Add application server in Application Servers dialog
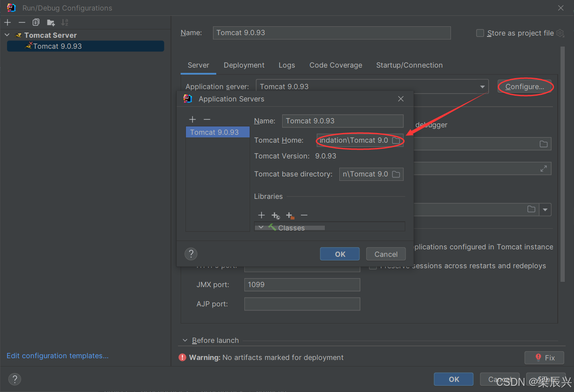The image size is (574, 392). pos(192,119)
